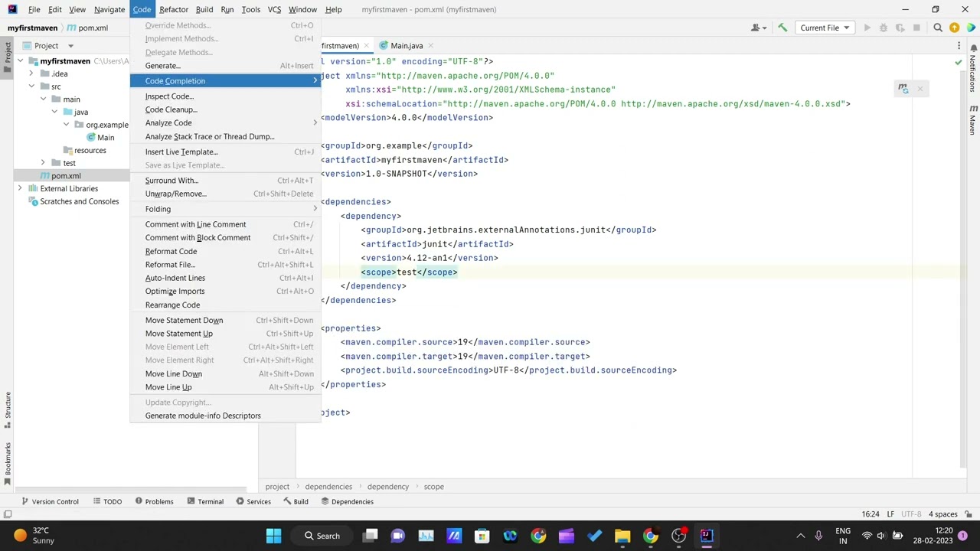Viewport: 980px width, 551px height.
Task: Choose Surround With... menu entry
Action: 225,181
